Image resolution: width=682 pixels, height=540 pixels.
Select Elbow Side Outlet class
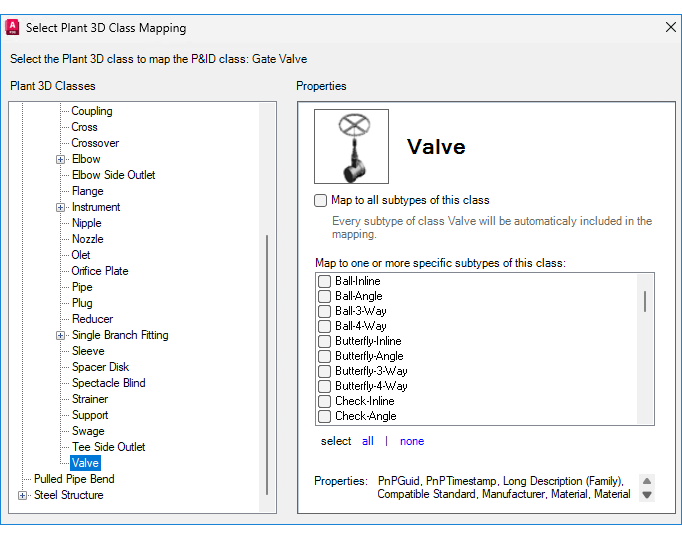[114, 175]
